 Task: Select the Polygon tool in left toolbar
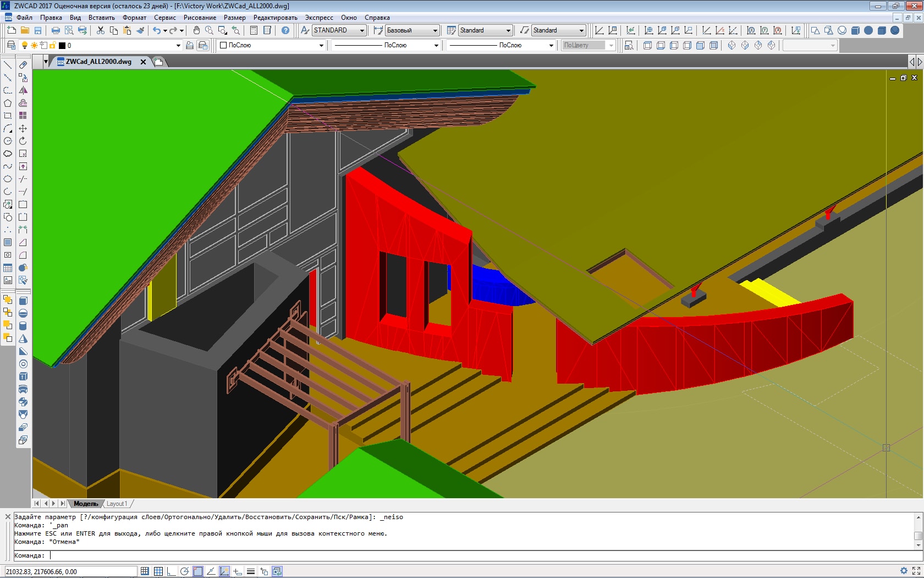pos(8,103)
